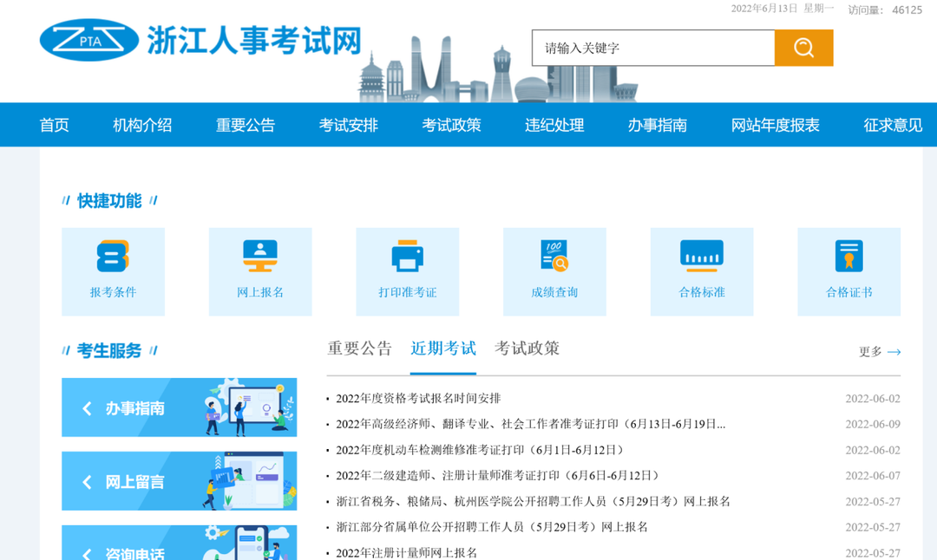Open 网站年度报表 navigation item
The width and height of the screenshot is (937, 560).
coord(775,125)
